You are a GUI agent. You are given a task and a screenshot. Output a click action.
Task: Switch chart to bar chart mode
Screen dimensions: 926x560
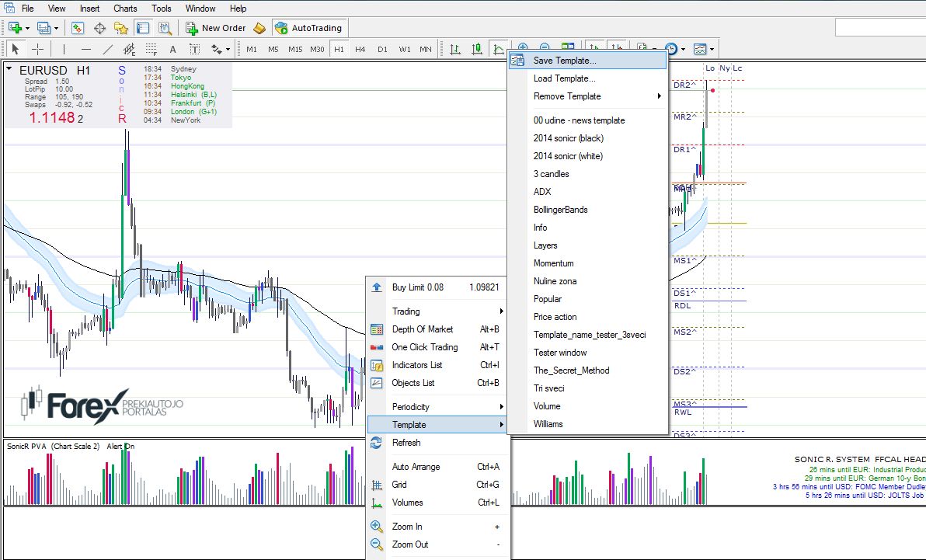point(455,49)
